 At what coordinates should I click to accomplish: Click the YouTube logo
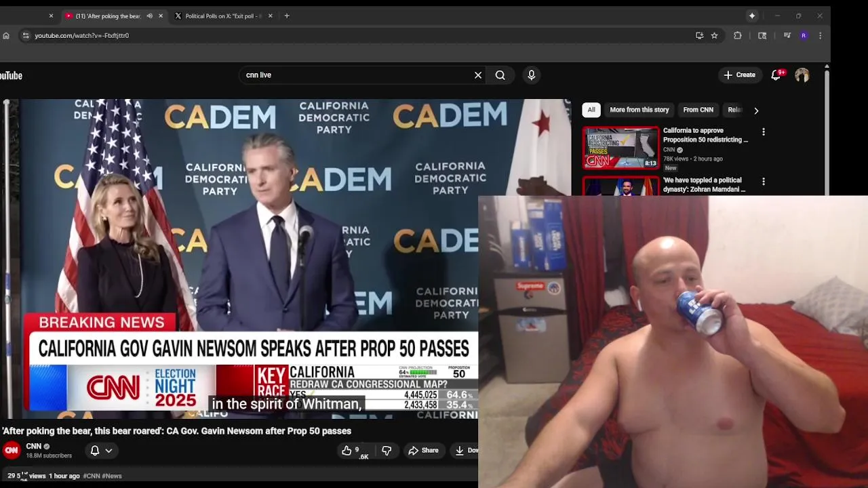11,75
